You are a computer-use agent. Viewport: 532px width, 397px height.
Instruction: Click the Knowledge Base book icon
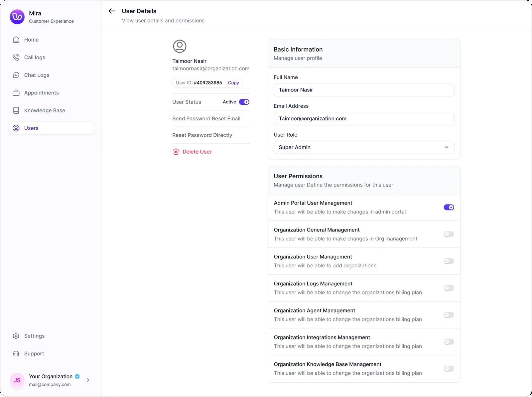[x=16, y=110]
